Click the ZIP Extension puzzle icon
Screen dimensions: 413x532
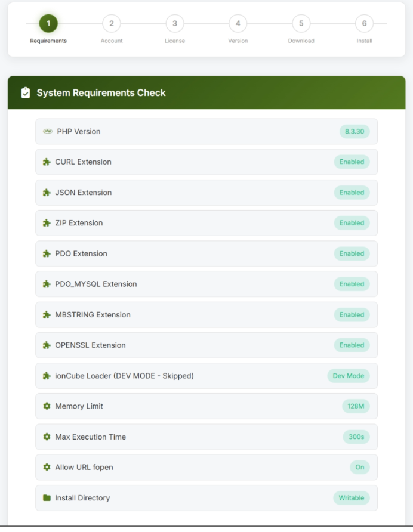click(x=47, y=223)
